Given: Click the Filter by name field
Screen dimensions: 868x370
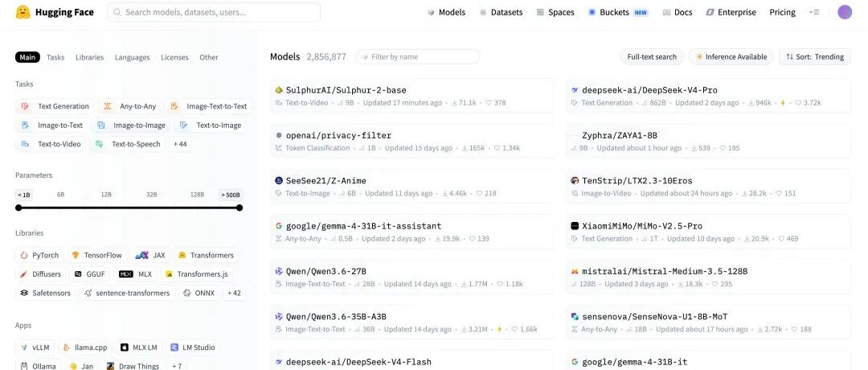Looking at the screenshot, I should point(417,56).
